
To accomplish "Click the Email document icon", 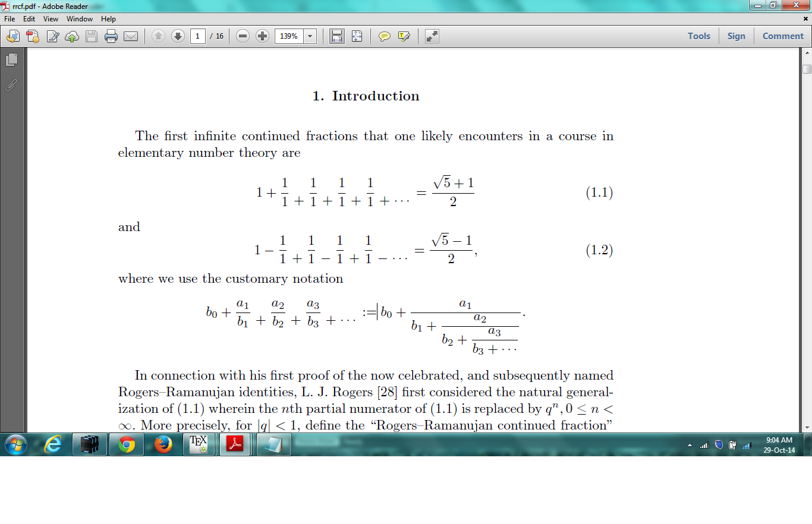I will (131, 36).
